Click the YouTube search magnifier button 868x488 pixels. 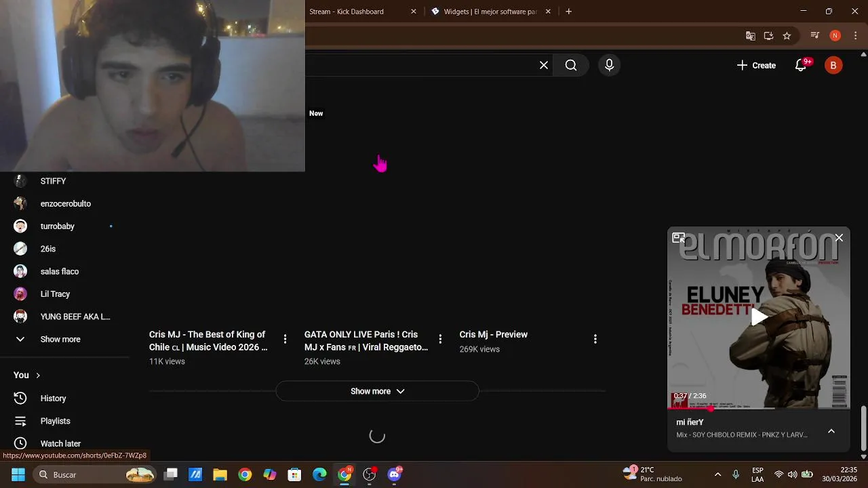571,65
